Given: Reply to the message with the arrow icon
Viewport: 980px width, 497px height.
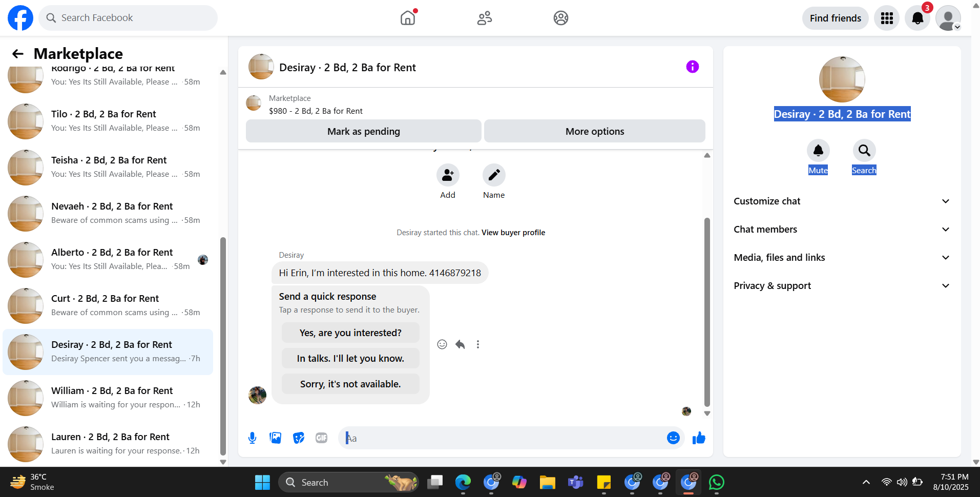Looking at the screenshot, I should click(x=460, y=344).
